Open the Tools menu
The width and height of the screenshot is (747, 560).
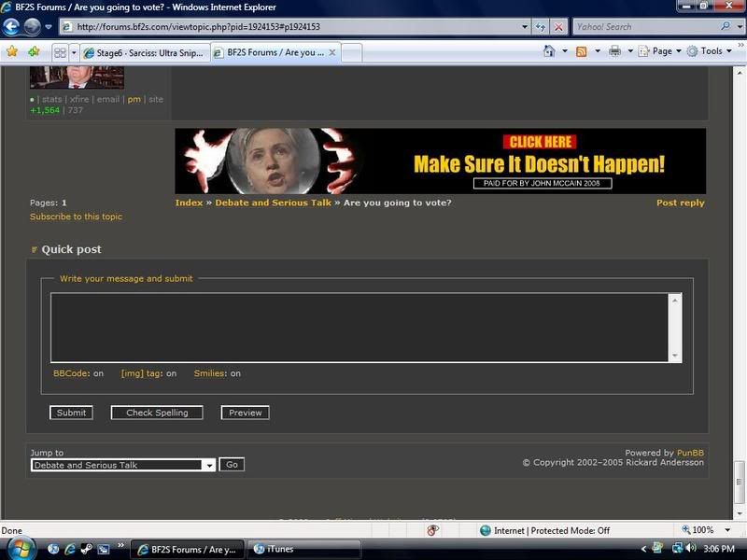710,51
